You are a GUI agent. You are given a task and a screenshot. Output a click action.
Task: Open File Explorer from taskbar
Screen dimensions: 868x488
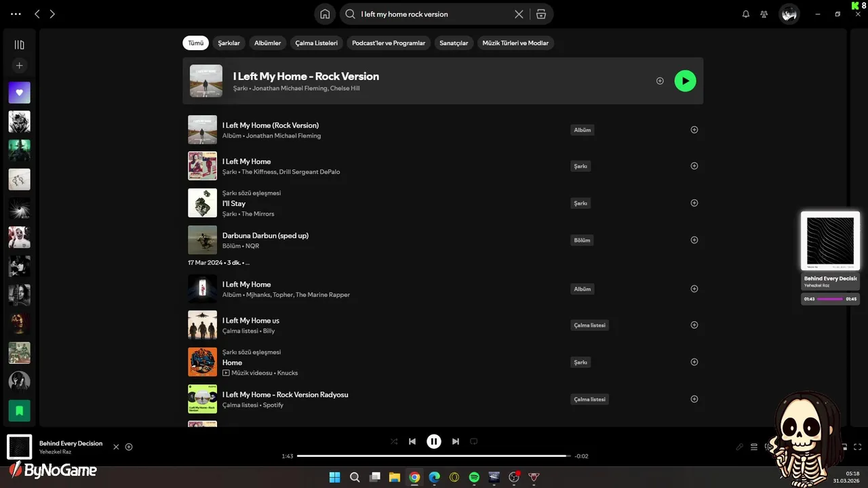tap(394, 477)
